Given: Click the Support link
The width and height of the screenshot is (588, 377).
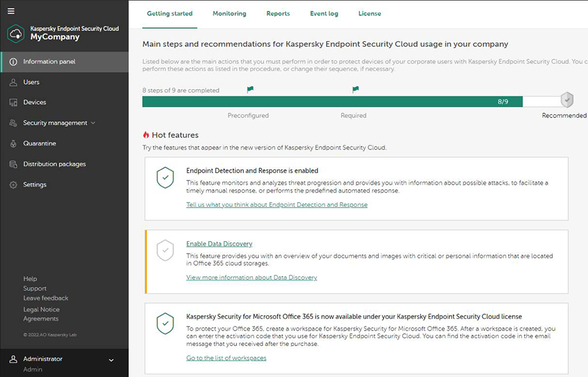Looking at the screenshot, I should (35, 289).
